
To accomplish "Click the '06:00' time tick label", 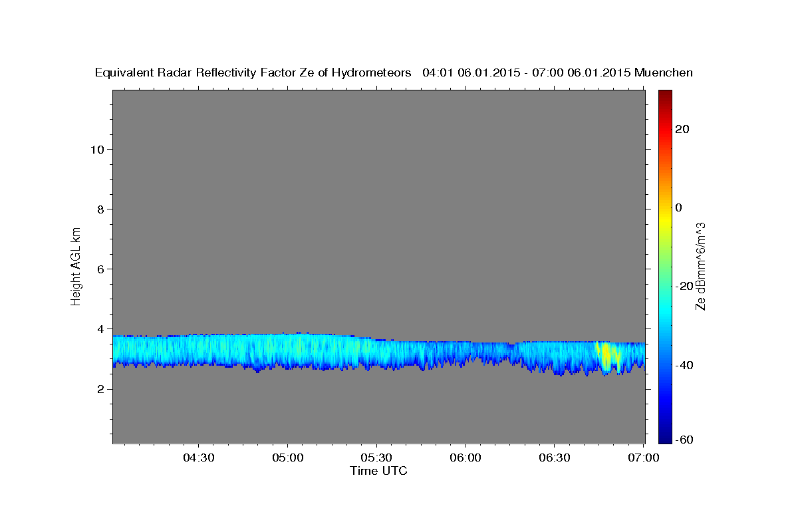I will point(465,458).
